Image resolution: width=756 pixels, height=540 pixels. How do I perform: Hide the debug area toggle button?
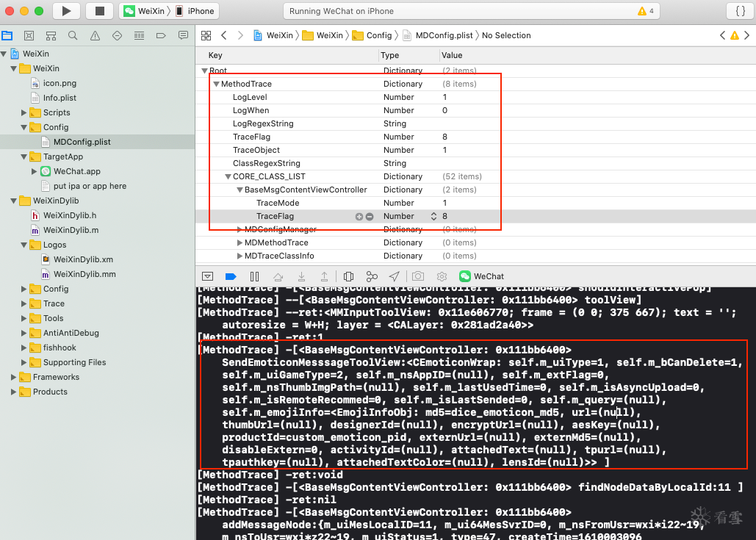[x=207, y=276]
